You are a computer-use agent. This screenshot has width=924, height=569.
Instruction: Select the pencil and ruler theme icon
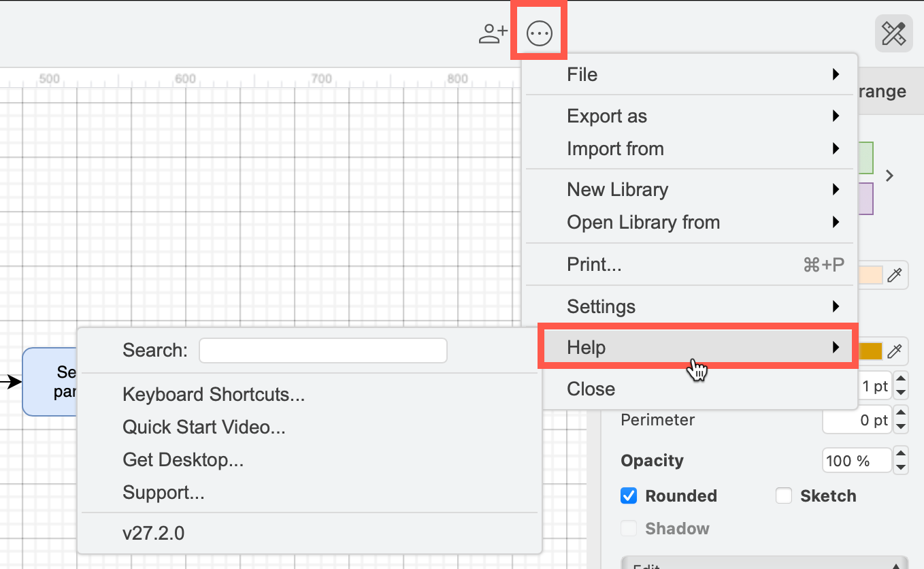tap(893, 33)
